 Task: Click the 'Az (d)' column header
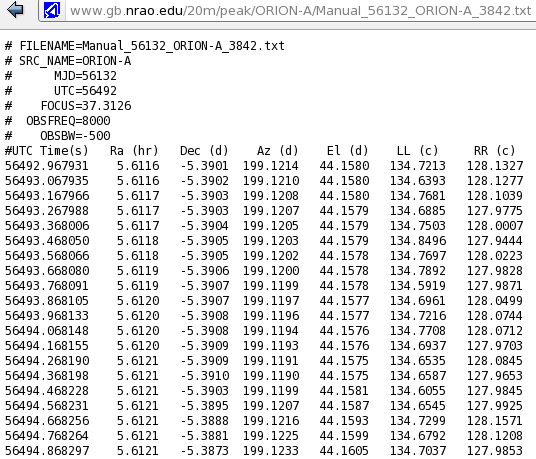pyautogui.click(x=278, y=151)
